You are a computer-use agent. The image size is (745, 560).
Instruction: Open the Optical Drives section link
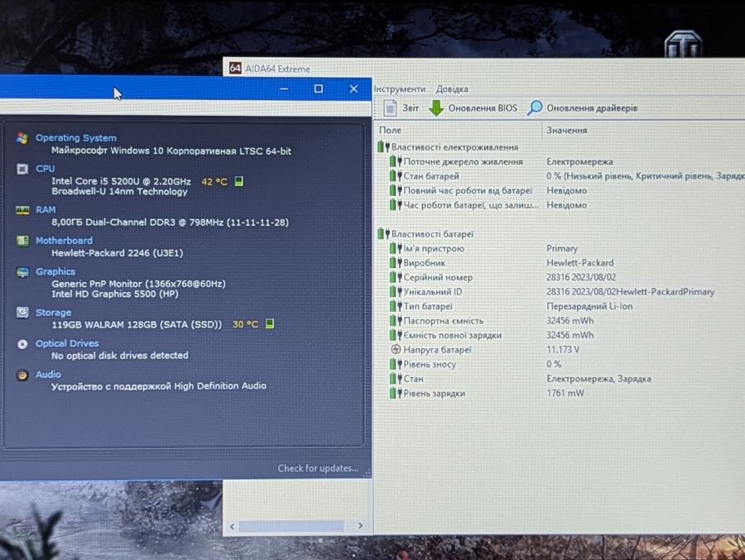(67, 343)
